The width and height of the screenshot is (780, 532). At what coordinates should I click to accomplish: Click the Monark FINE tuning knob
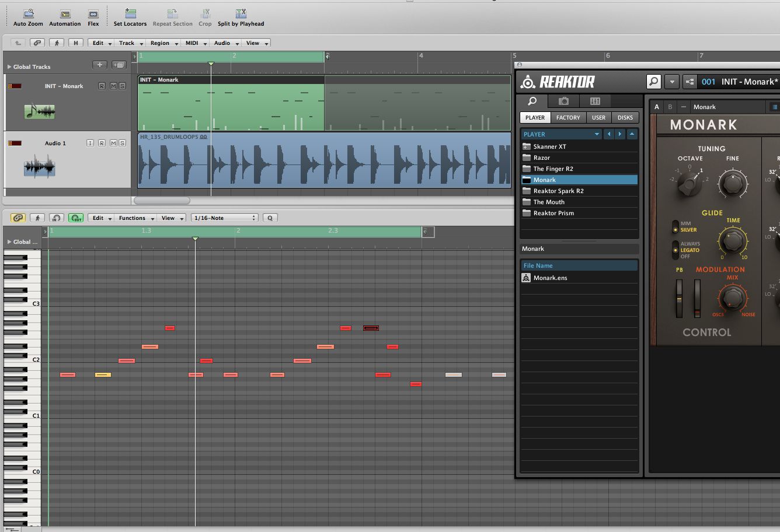733,184
